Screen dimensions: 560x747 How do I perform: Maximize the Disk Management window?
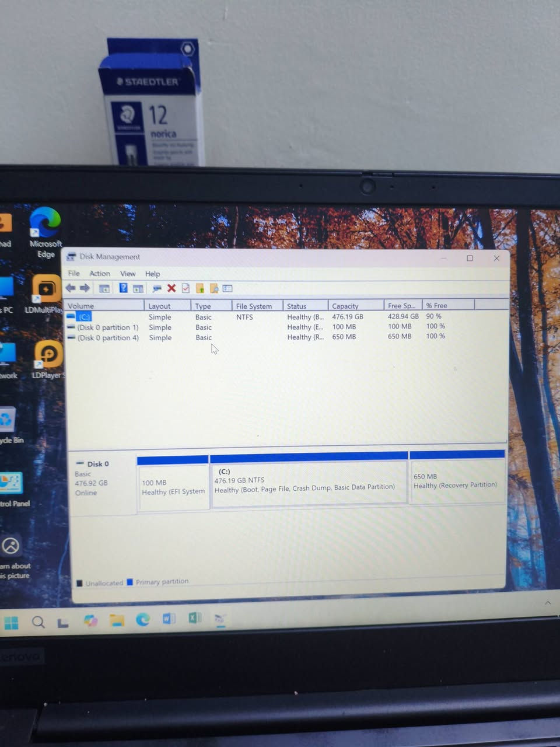click(470, 258)
